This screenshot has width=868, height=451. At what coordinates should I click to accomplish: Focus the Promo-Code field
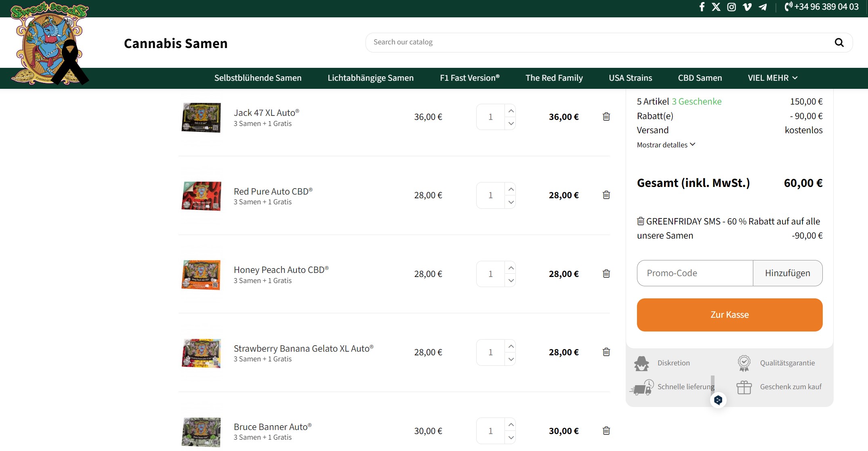695,273
